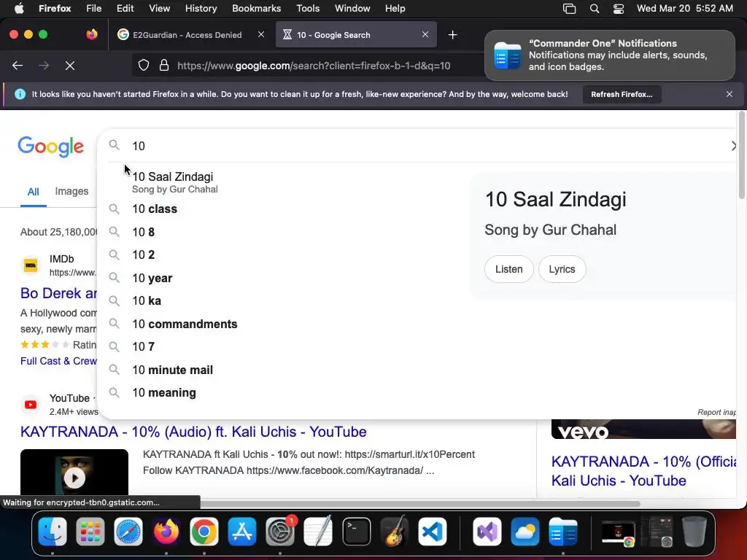Open a new tab with plus
The width and height of the screenshot is (747, 560).
point(452,35)
